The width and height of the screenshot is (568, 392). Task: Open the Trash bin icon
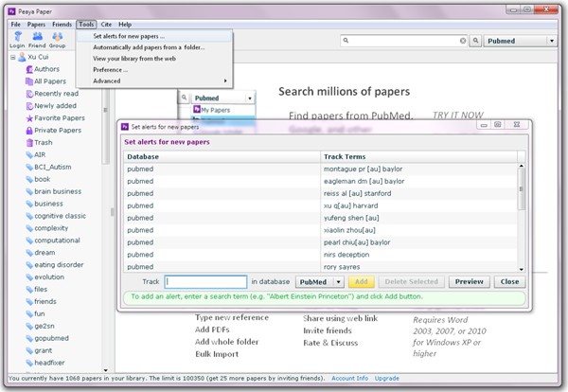pyautogui.click(x=29, y=143)
